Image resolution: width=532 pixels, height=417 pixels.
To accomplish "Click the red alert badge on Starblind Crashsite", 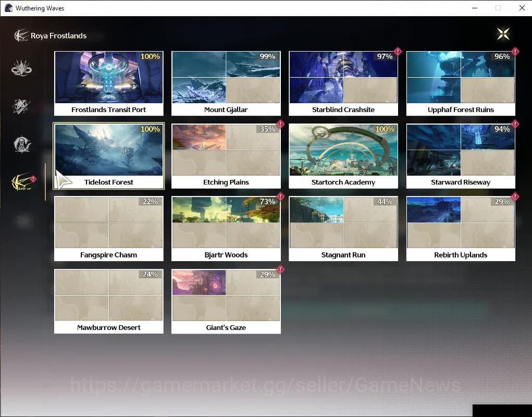I will click(x=398, y=52).
